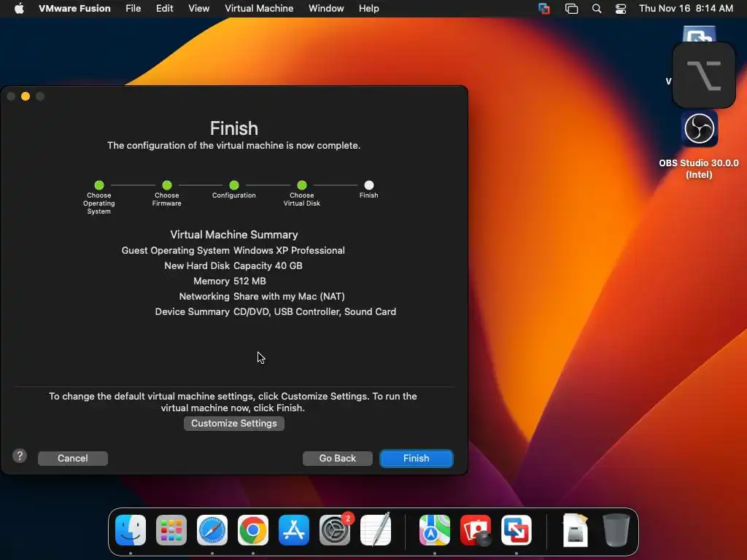This screenshot has width=747, height=560.
Task: Open System Settings in the Dock
Action: coord(334,530)
